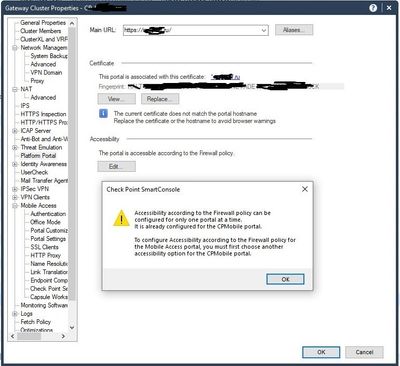Expand the Logs tree node
This screenshot has width=400, height=366.
[15, 314]
